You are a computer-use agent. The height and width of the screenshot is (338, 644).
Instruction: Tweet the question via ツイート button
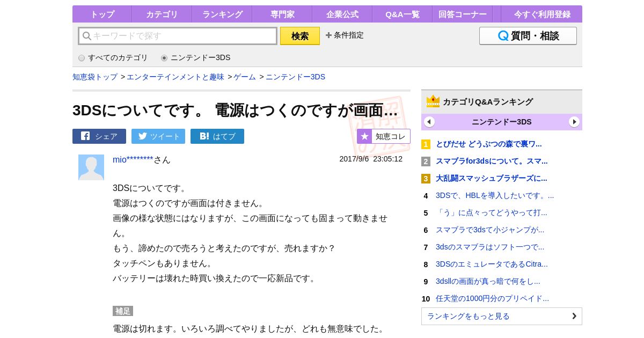click(158, 136)
